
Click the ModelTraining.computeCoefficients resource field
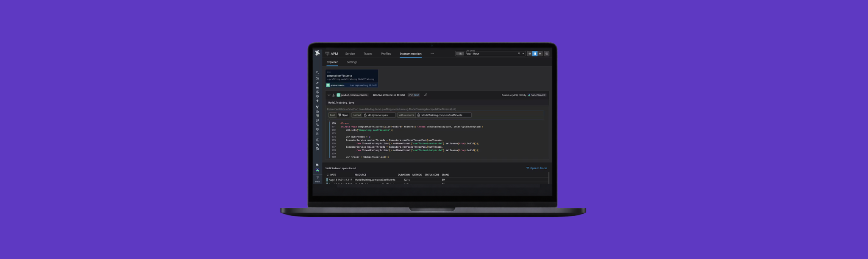coord(444,115)
